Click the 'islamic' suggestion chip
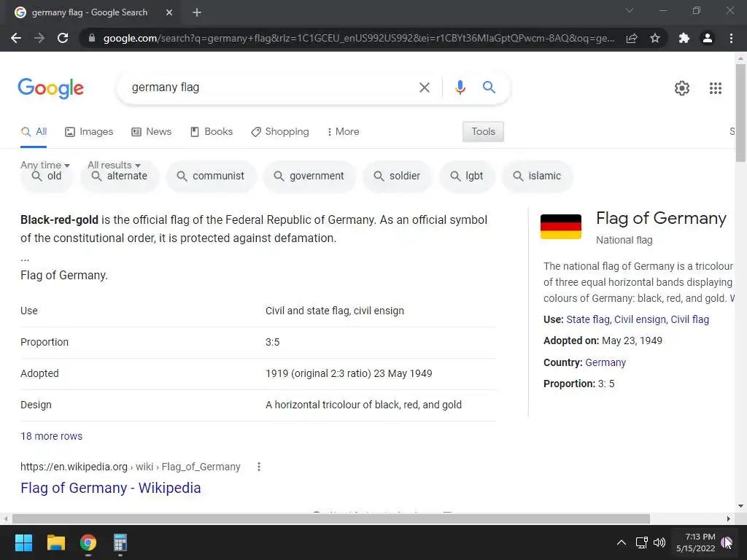 click(x=538, y=176)
